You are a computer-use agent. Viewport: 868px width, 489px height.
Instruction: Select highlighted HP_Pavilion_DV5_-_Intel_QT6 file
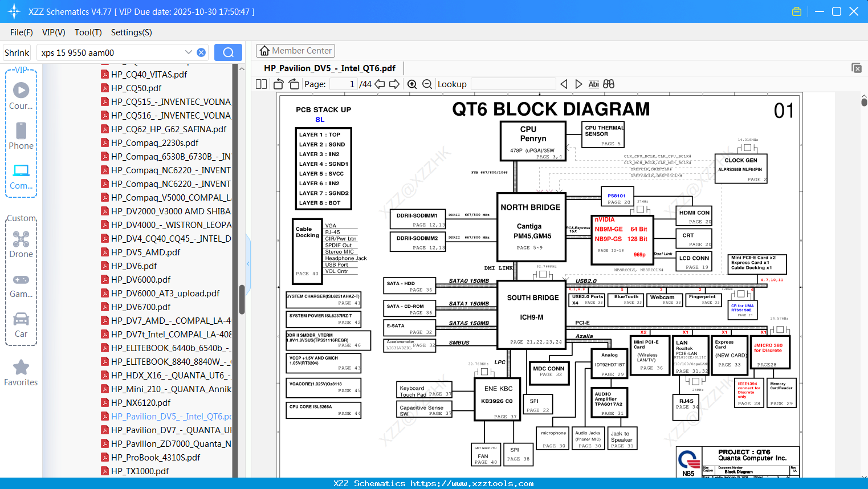166,416
